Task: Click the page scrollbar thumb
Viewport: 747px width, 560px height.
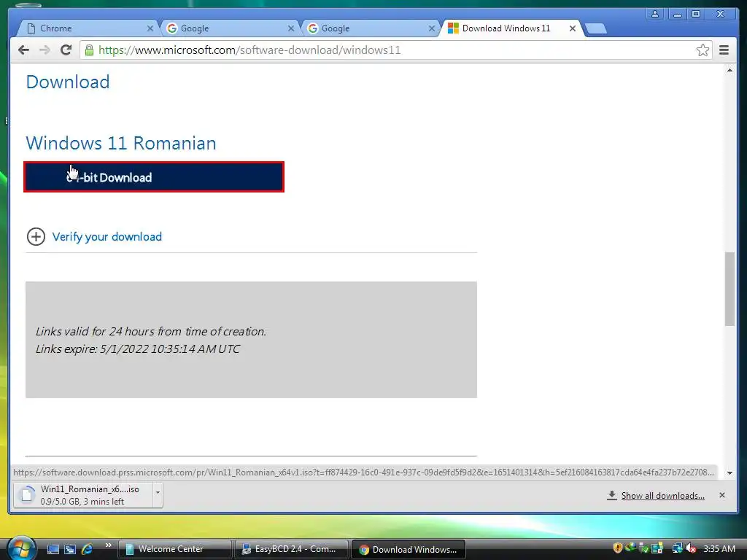Action: click(x=729, y=289)
